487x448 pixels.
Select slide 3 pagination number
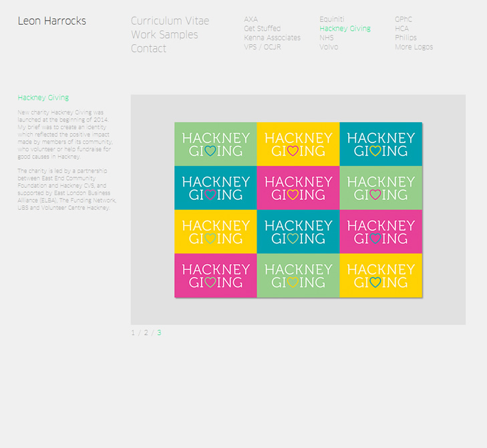(159, 333)
